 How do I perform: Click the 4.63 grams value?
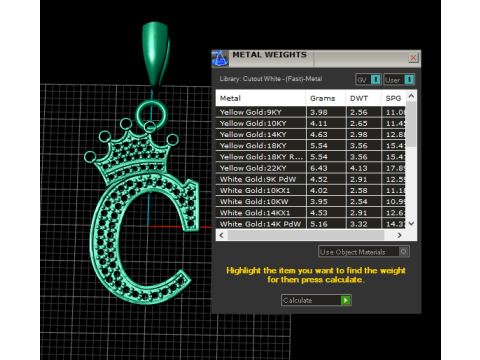[319, 135]
